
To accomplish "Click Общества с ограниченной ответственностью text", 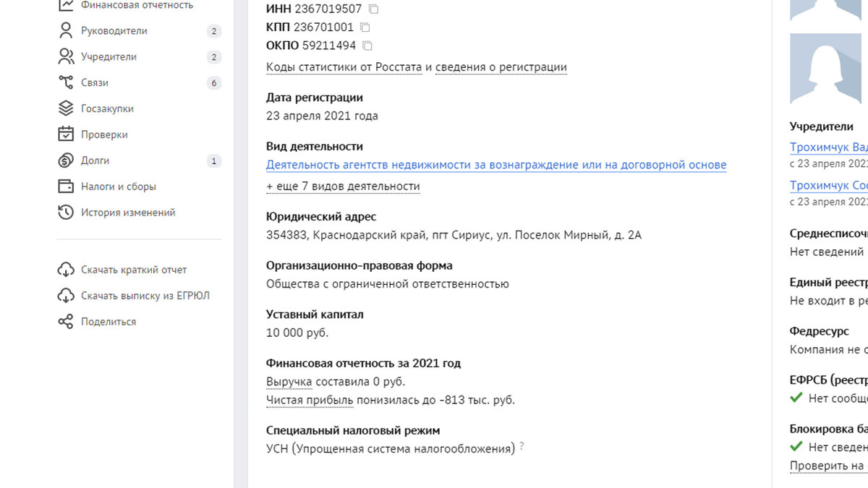I will point(388,284).
